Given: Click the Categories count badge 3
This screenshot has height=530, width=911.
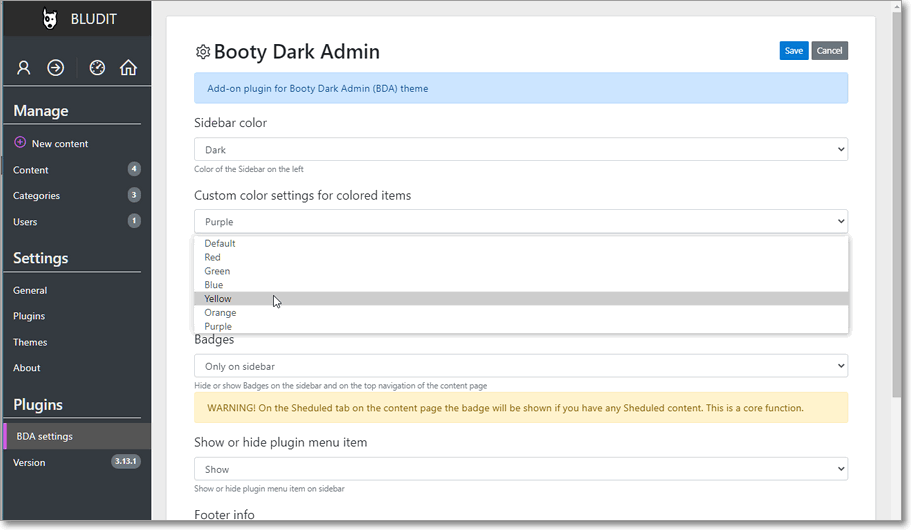Looking at the screenshot, I should tap(134, 195).
